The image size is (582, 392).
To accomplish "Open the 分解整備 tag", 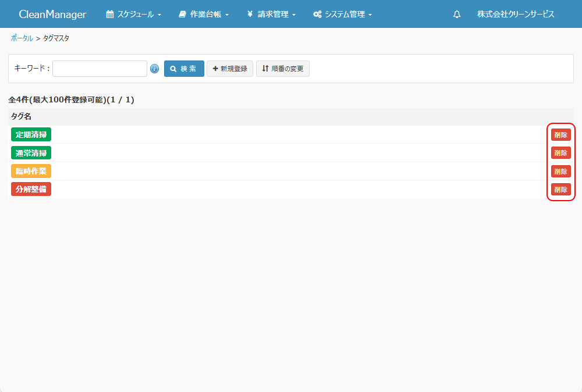I will click(x=31, y=189).
